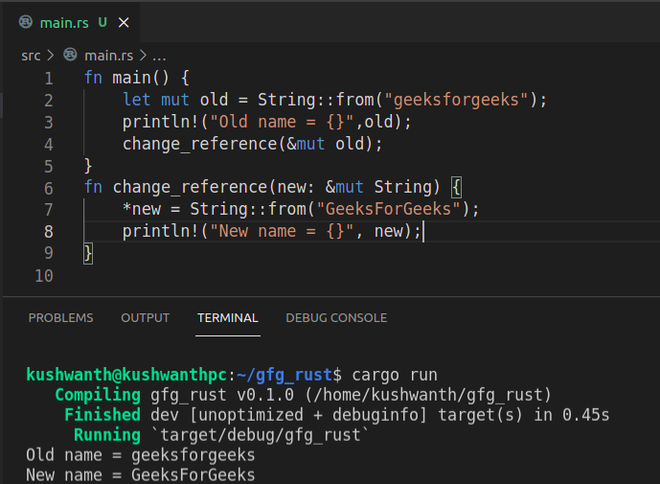The image size is (660, 484).
Task: Click the "GeeksForGeeks" string on line 7
Action: pos(388,210)
